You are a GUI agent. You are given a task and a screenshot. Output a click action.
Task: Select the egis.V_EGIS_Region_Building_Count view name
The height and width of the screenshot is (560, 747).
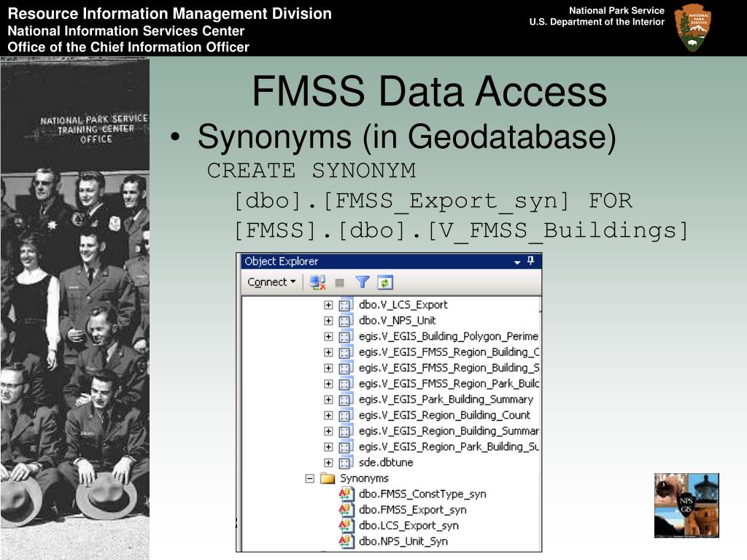pos(444,415)
